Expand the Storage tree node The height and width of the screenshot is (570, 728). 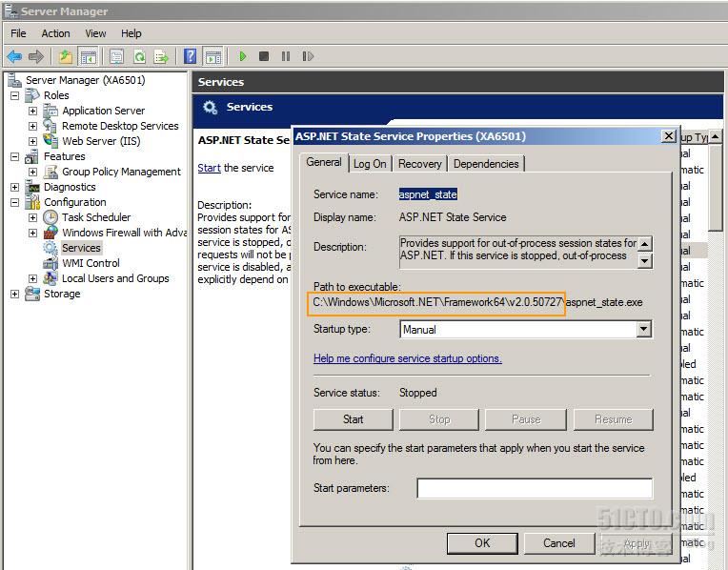tap(15, 295)
